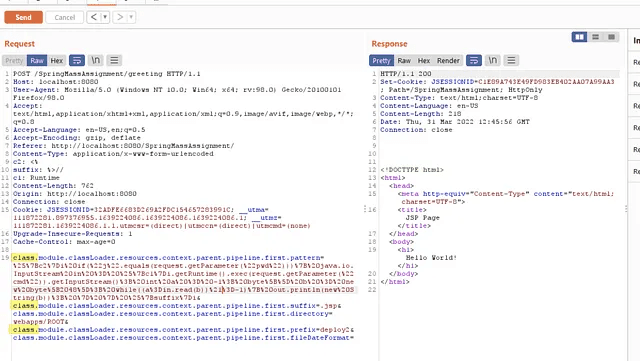Click the Host: localhost:8080 header
This screenshot has width=640, height=361.
pyautogui.click(x=56, y=82)
